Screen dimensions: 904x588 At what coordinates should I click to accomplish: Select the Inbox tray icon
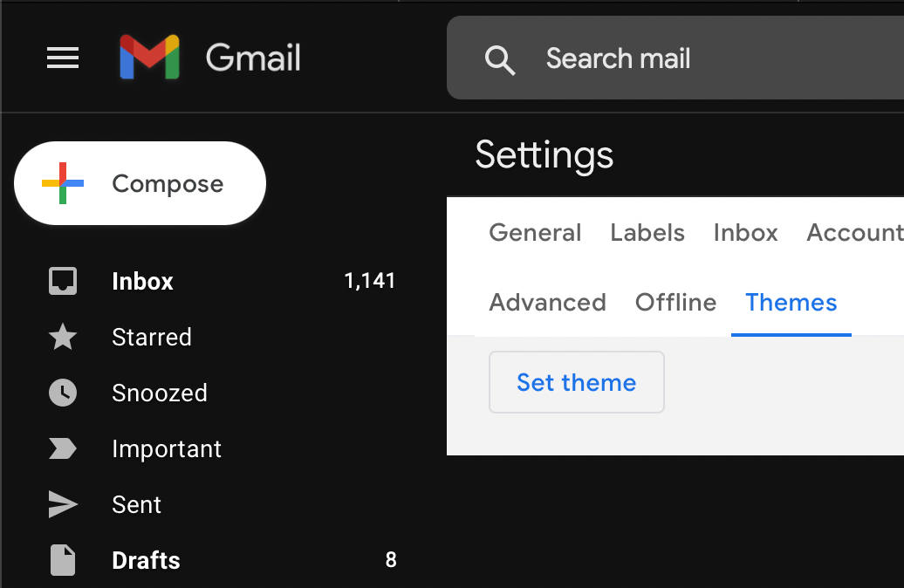click(x=62, y=281)
